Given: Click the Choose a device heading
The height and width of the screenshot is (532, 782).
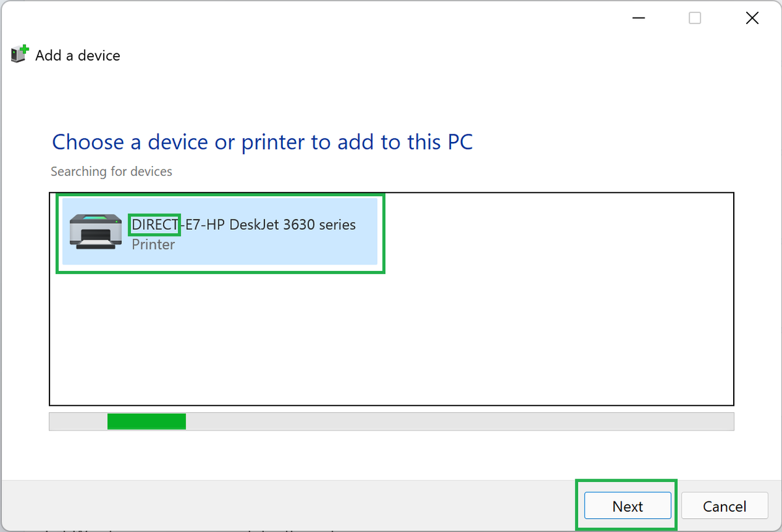Looking at the screenshot, I should point(262,142).
